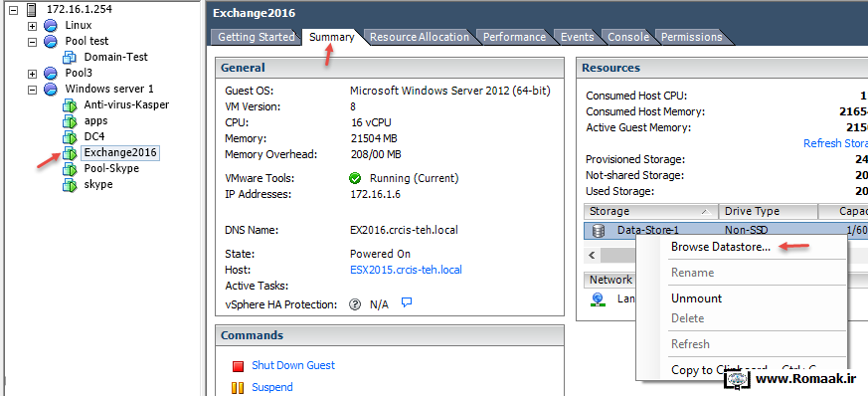This screenshot has width=868, height=396.
Task: Select Exchange2016 in the inventory tree
Action: [x=120, y=152]
